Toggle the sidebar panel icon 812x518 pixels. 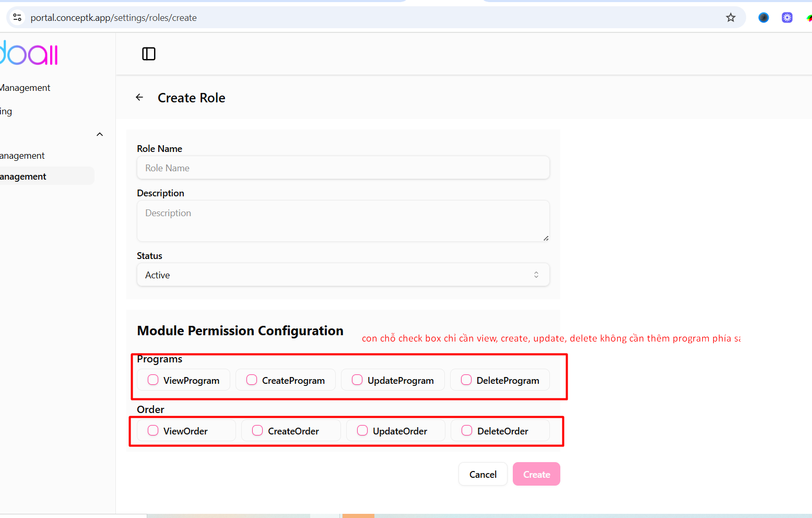[149, 54]
